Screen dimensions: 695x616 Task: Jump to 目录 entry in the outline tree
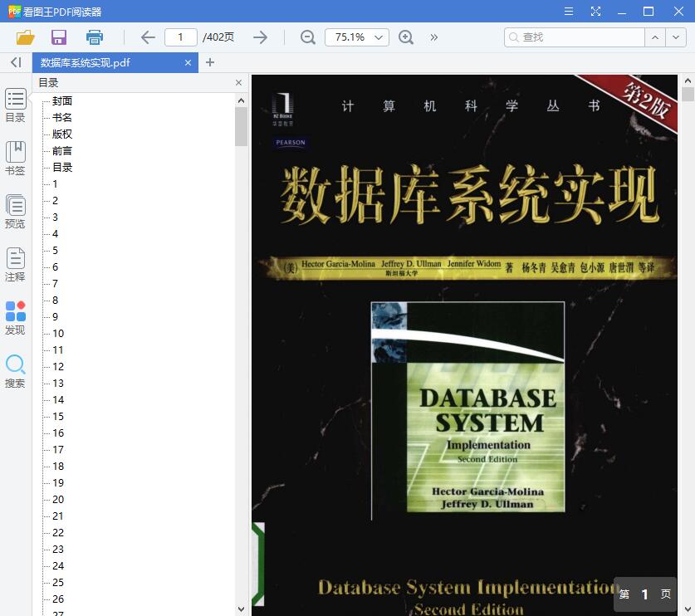tap(62, 168)
